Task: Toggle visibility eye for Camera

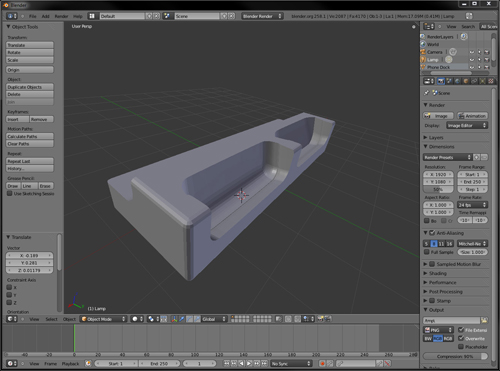Action: pos(472,52)
